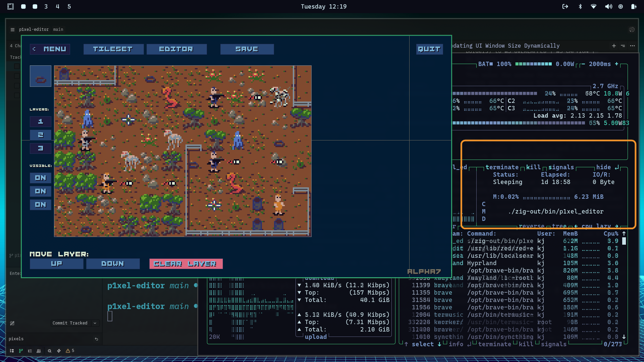
Task: Click the warning diagnostics icon showing 5
Action: 70,351
